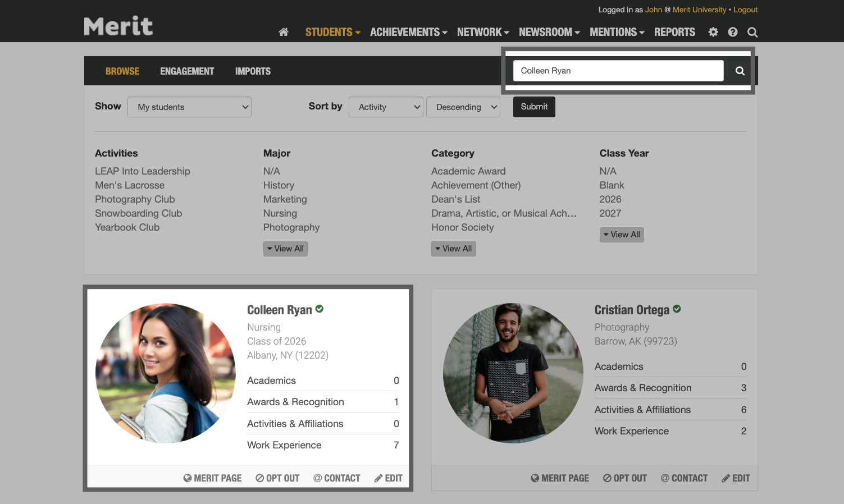The image size is (844, 504).
Task: Click the search magnifier in the navigation bar
Action: point(752,32)
